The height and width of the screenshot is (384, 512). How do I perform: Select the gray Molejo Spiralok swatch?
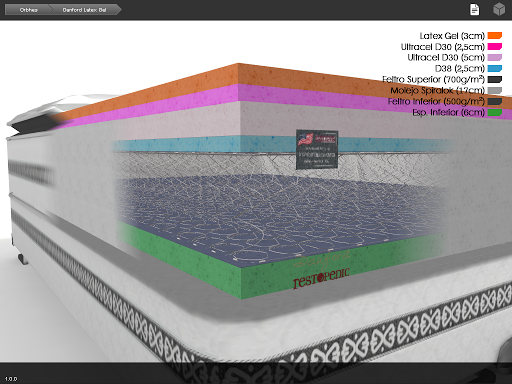point(495,90)
